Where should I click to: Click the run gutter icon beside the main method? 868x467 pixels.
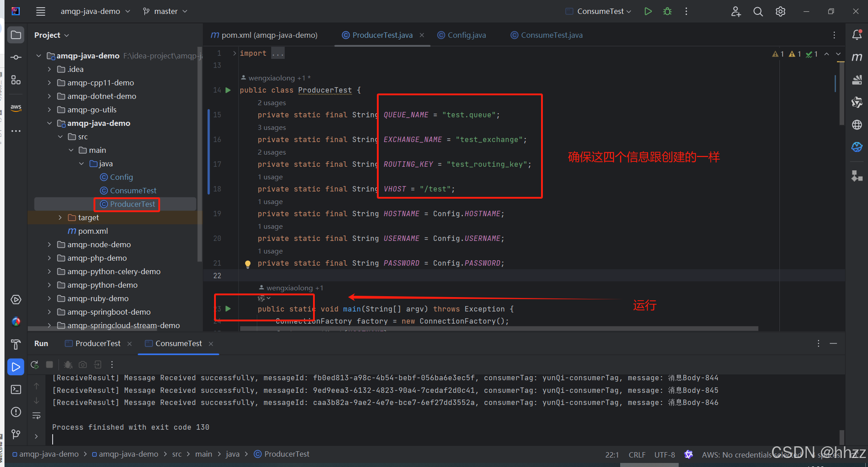point(228,309)
